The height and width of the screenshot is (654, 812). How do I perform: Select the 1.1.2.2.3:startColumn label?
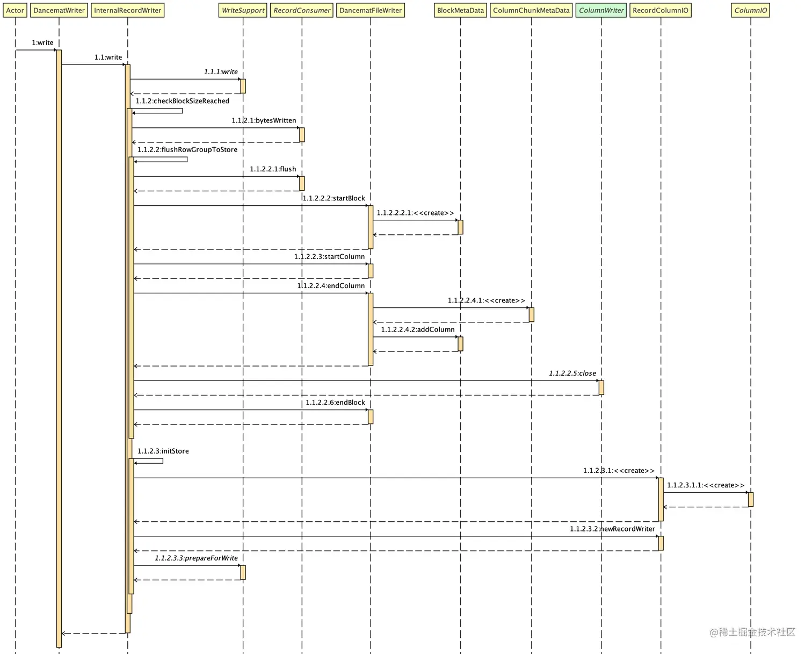[x=329, y=256]
